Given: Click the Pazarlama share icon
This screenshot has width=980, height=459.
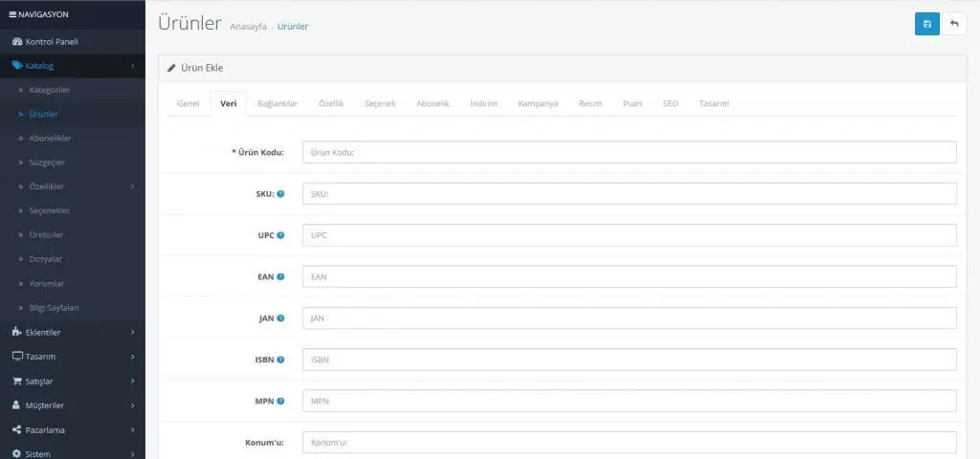Looking at the screenshot, I should coord(17,429).
